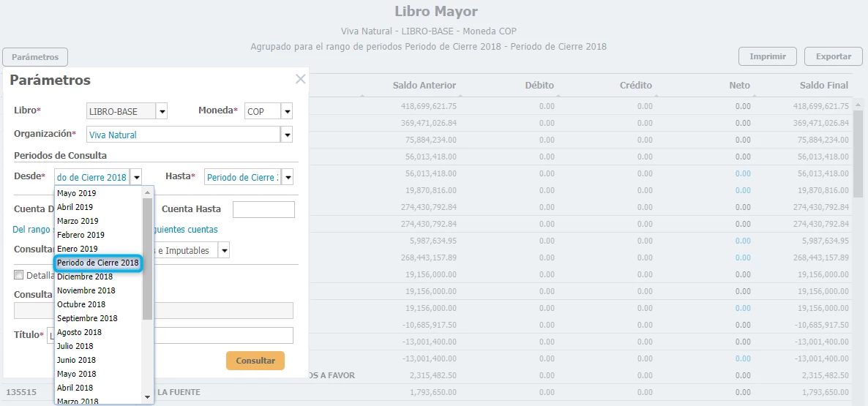This screenshot has width=868, height=406.
Task: Sort by Saldo Anterior column header
Action: coord(424,86)
